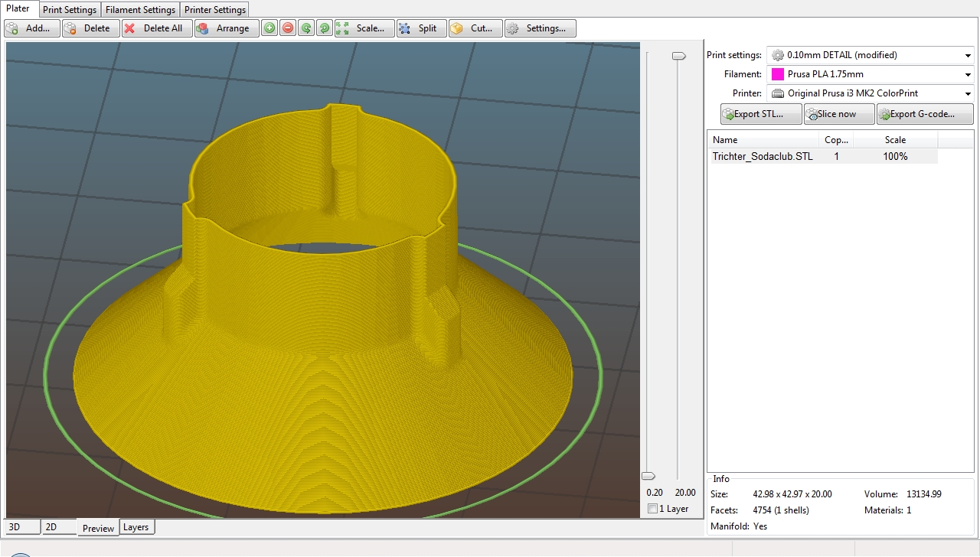The image size is (980, 557).
Task: Click the size value 42.98 x 42.97 x 20.00
Action: pos(792,494)
